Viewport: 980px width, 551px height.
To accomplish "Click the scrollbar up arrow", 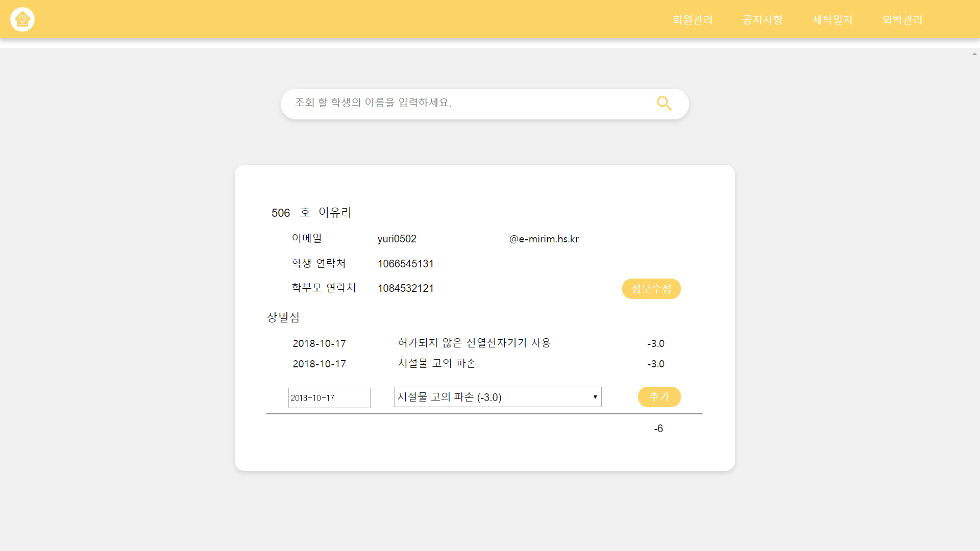I will [974, 54].
